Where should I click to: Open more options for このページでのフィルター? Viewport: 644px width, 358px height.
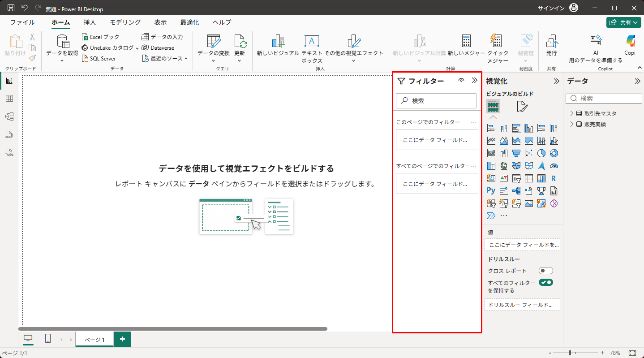click(x=474, y=122)
